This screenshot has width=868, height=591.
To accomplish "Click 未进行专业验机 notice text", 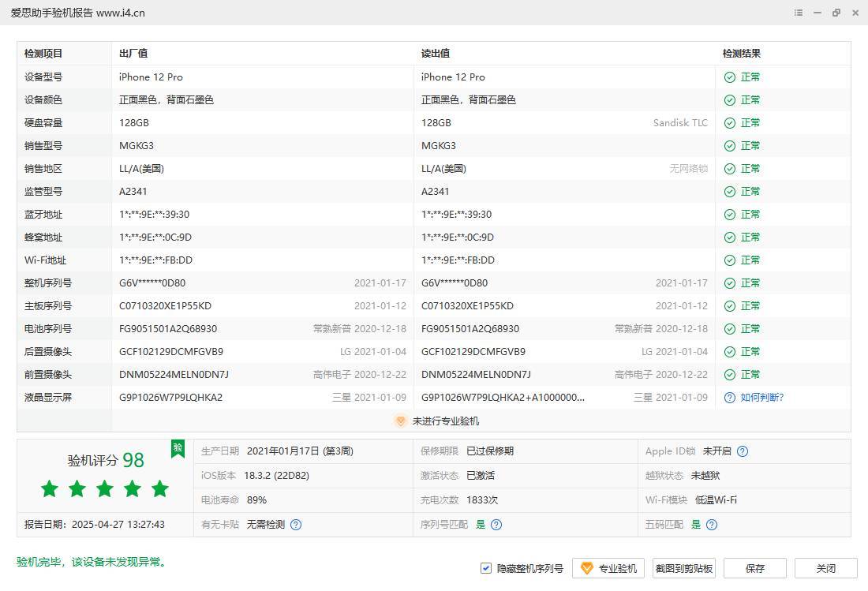I will tap(446, 421).
